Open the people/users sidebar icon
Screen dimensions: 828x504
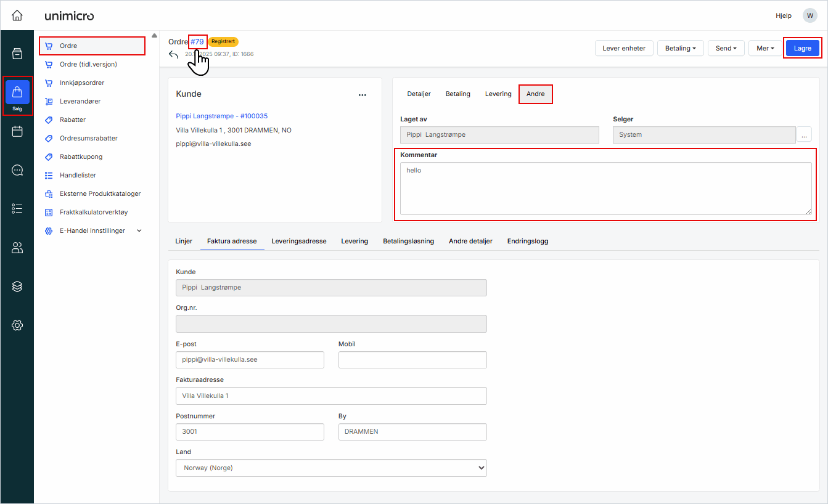pyautogui.click(x=17, y=248)
